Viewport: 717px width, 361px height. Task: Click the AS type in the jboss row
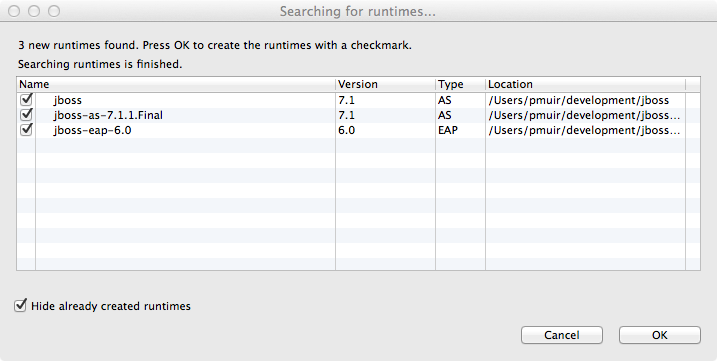click(x=444, y=100)
